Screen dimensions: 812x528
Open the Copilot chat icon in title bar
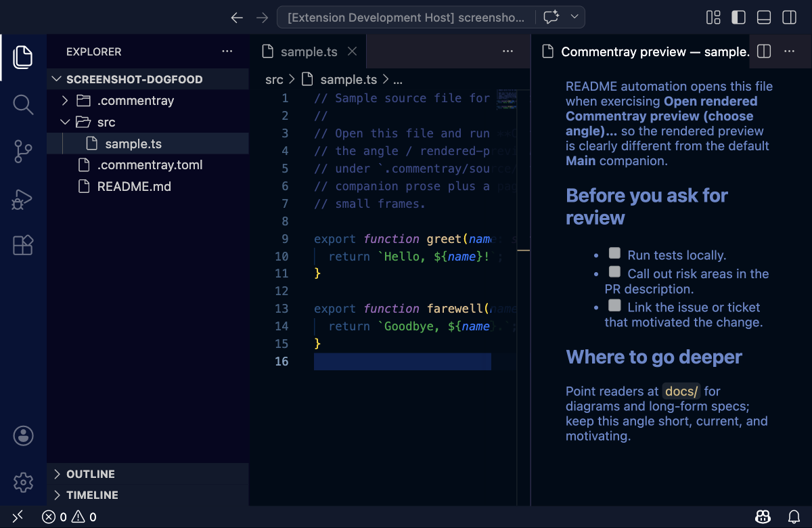[551, 18]
